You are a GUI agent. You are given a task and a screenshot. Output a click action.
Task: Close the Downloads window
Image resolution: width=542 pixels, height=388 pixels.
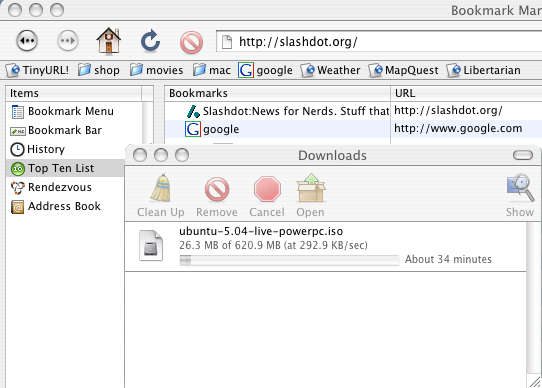pyautogui.click(x=140, y=155)
